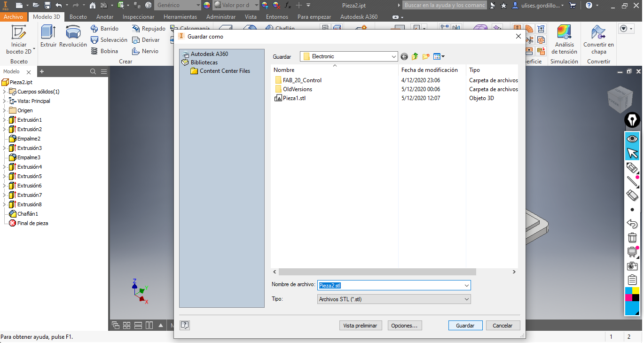Expand the Extrusión1 node in model tree
This screenshot has width=644, height=343.
pos(5,120)
